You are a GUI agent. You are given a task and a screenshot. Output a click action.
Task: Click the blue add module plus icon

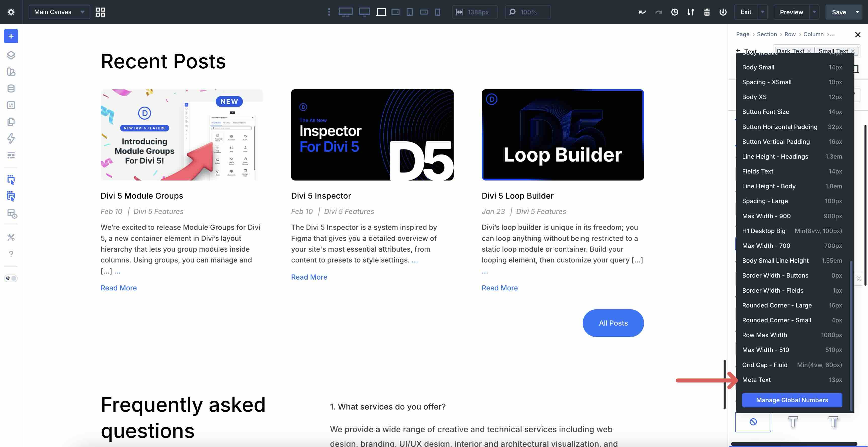click(11, 36)
